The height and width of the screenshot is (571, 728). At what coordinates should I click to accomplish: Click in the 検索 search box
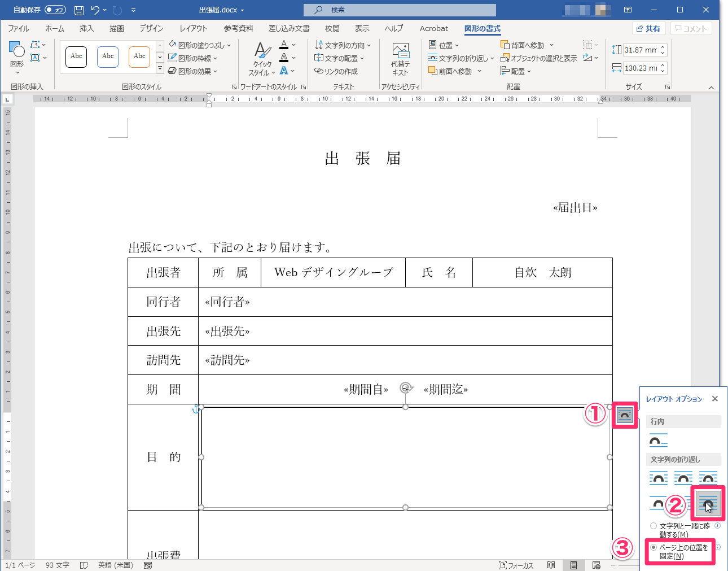[400, 10]
